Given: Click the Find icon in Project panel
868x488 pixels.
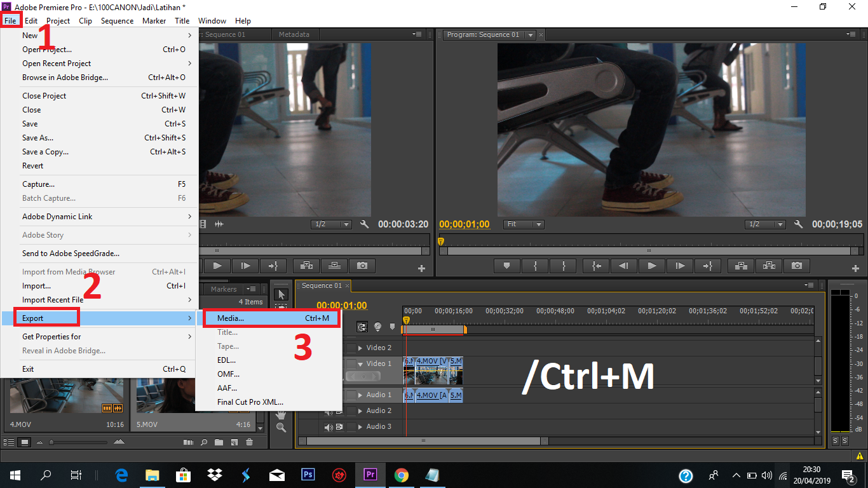Looking at the screenshot, I should coord(205,442).
